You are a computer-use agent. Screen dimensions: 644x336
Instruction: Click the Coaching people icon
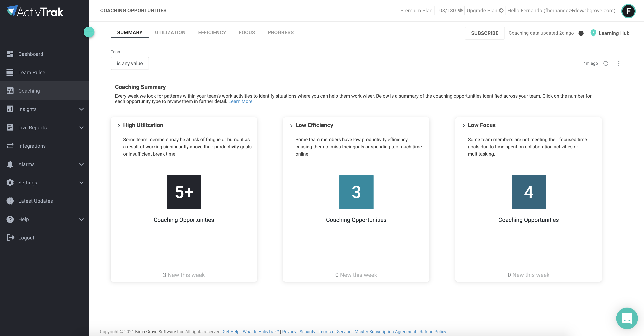pos(10,91)
